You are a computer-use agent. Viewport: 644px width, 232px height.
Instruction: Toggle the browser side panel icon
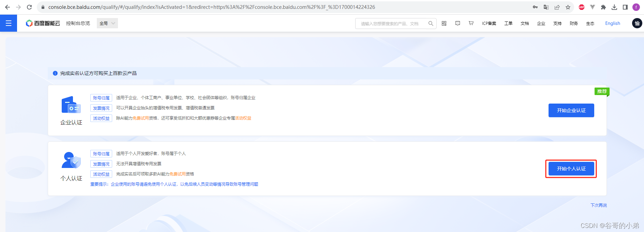625,7
